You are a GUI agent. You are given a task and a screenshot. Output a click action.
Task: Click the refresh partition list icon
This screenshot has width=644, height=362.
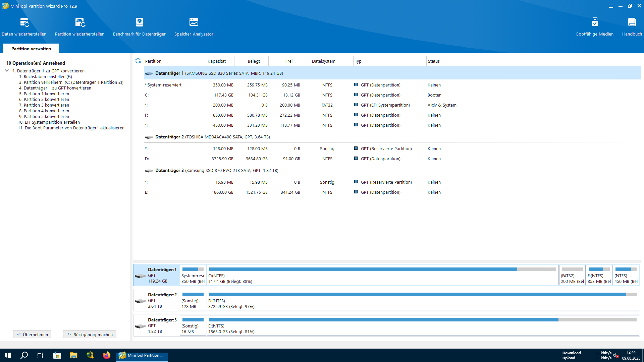[138, 61]
